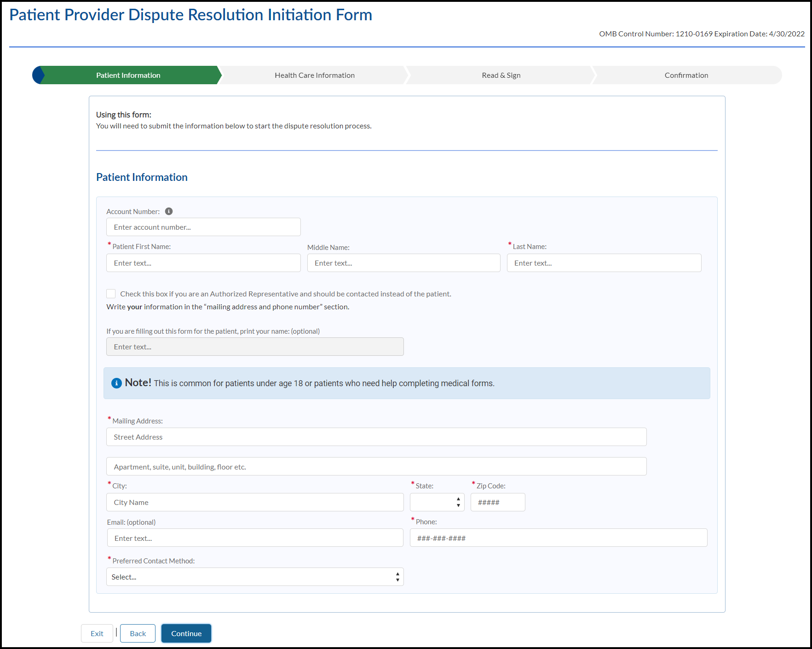Viewport: 812px width, 649px height.
Task: Click the Back button
Action: pos(138,633)
